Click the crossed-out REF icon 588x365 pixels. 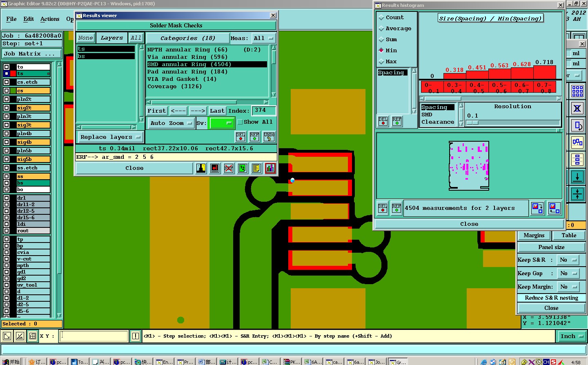tap(229, 168)
